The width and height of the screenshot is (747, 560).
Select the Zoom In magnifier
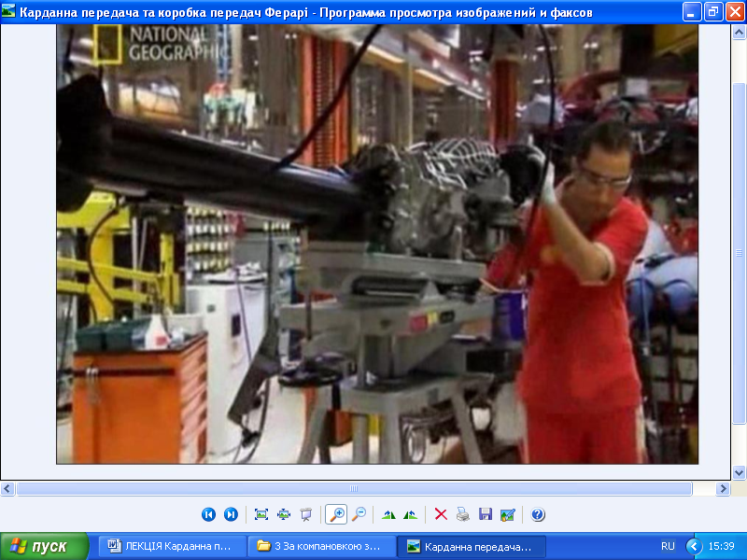pyautogui.click(x=336, y=514)
